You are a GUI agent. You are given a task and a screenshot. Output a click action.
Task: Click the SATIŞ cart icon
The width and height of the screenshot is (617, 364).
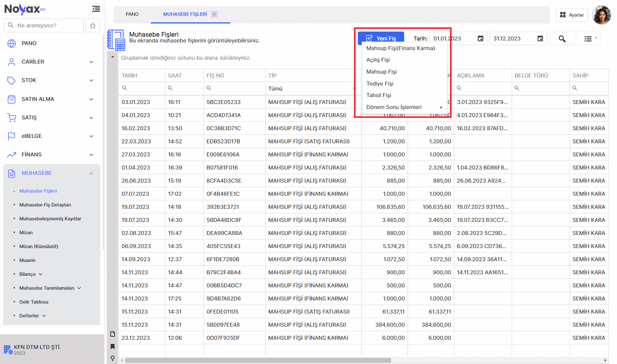point(12,117)
